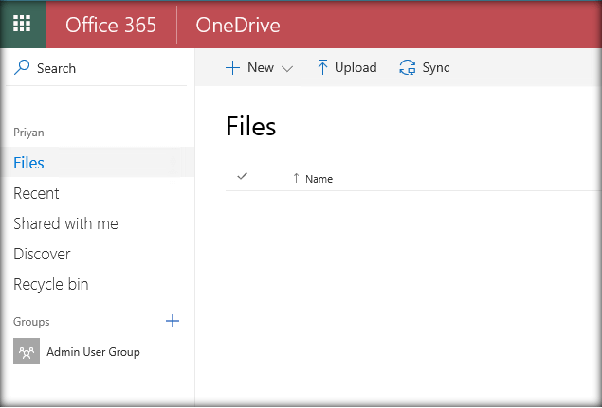Open the app launcher waffle icon
The image size is (602, 408).
tap(22, 24)
